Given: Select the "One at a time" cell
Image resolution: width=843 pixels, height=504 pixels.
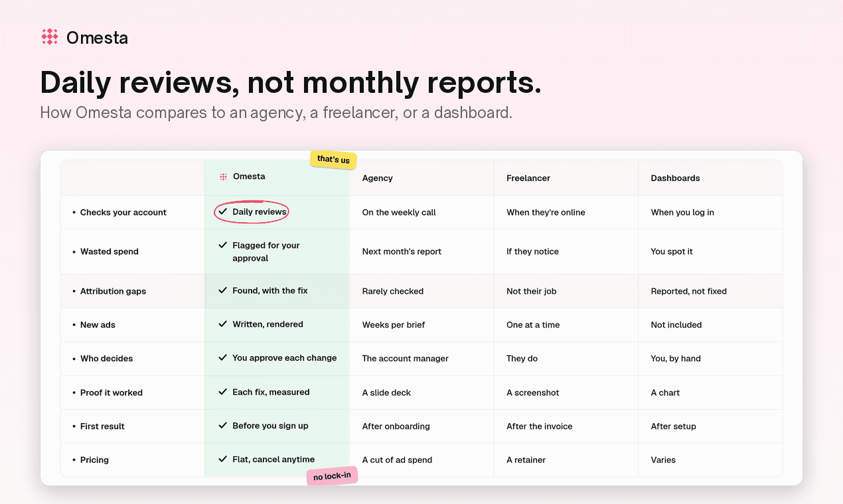Looking at the screenshot, I should [533, 325].
